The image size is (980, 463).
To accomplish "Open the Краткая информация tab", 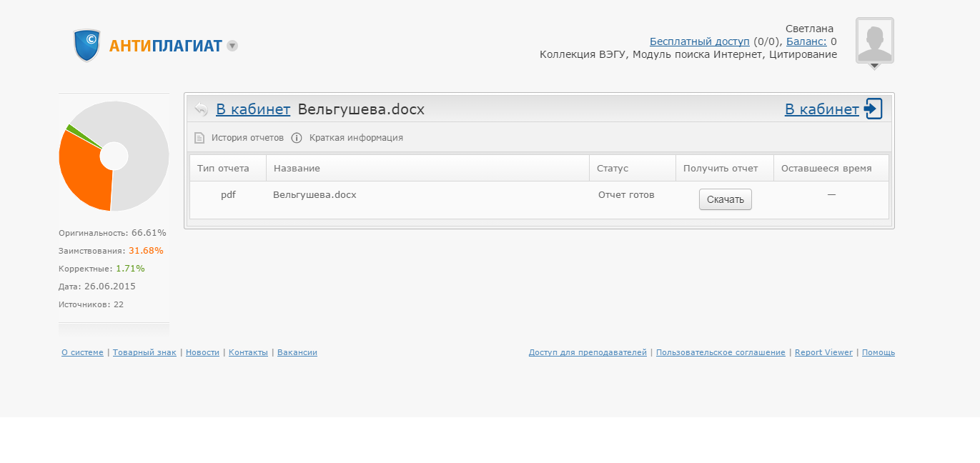I will click(356, 138).
